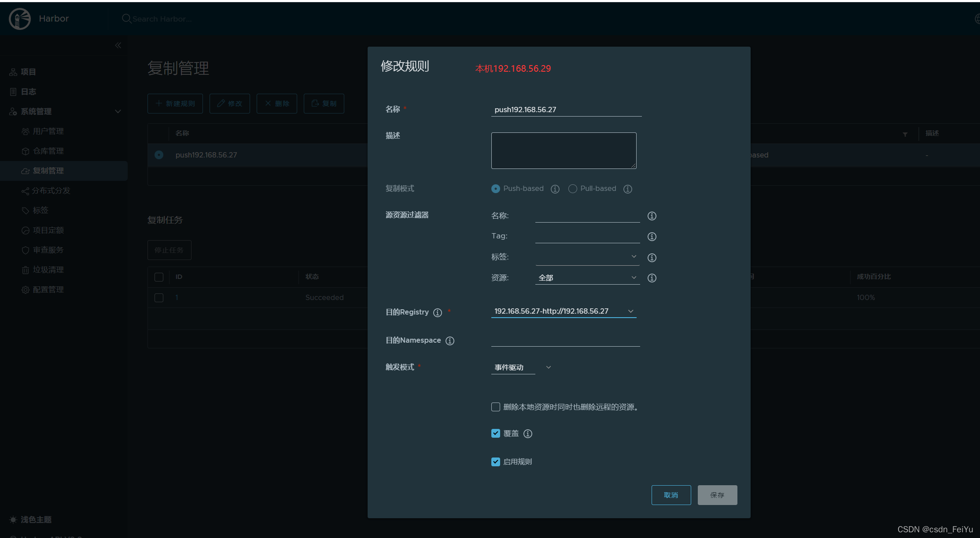Open the 目的Registry dropdown
The height and width of the screenshot is (538, 980).
564,311
